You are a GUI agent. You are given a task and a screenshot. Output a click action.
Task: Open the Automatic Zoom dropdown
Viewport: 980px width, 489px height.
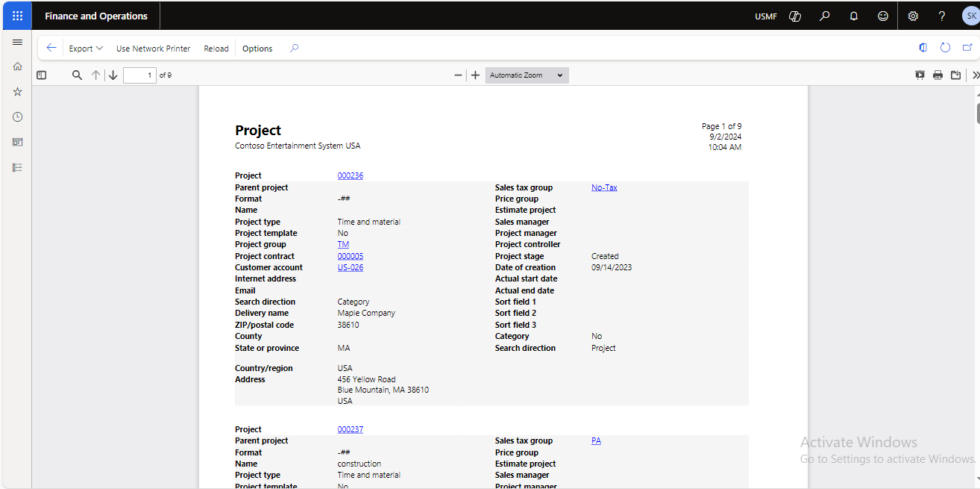527,75
